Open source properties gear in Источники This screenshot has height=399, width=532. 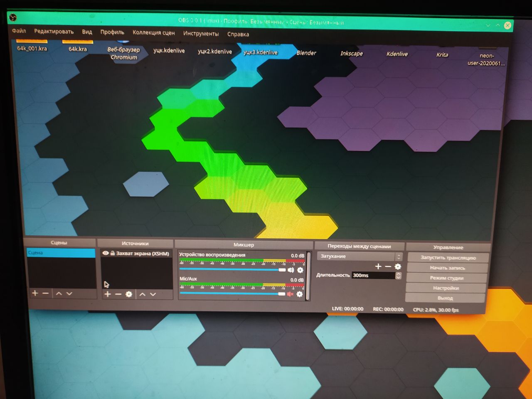coord(129,294)
